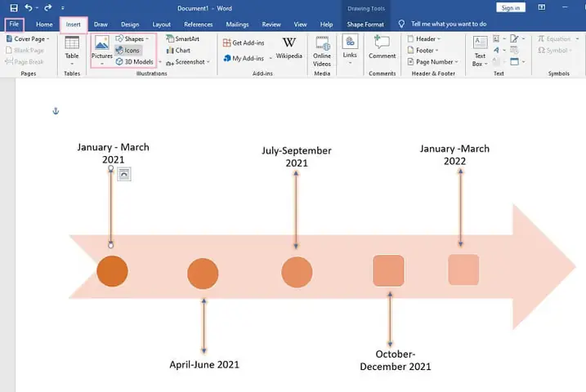Click the 'July-September 2021' label

point(297,157)
